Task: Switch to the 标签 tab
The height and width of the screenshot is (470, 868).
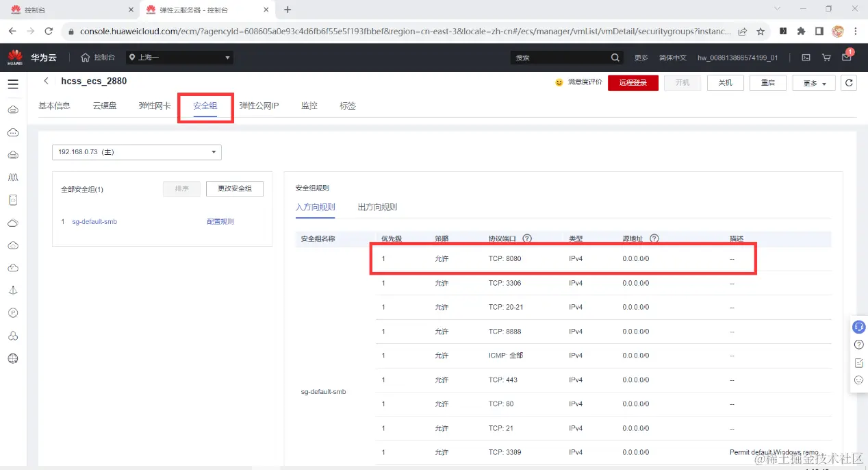Action: [x=348, y=106]
